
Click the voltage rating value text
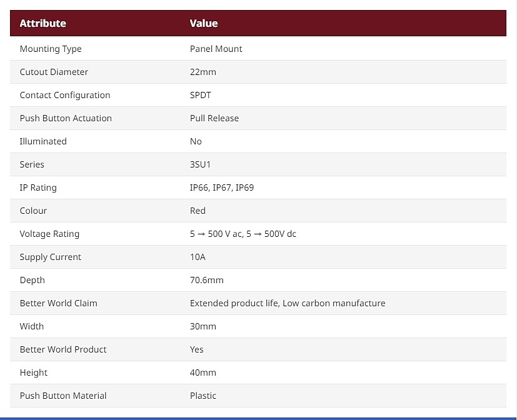coord(243,234)
